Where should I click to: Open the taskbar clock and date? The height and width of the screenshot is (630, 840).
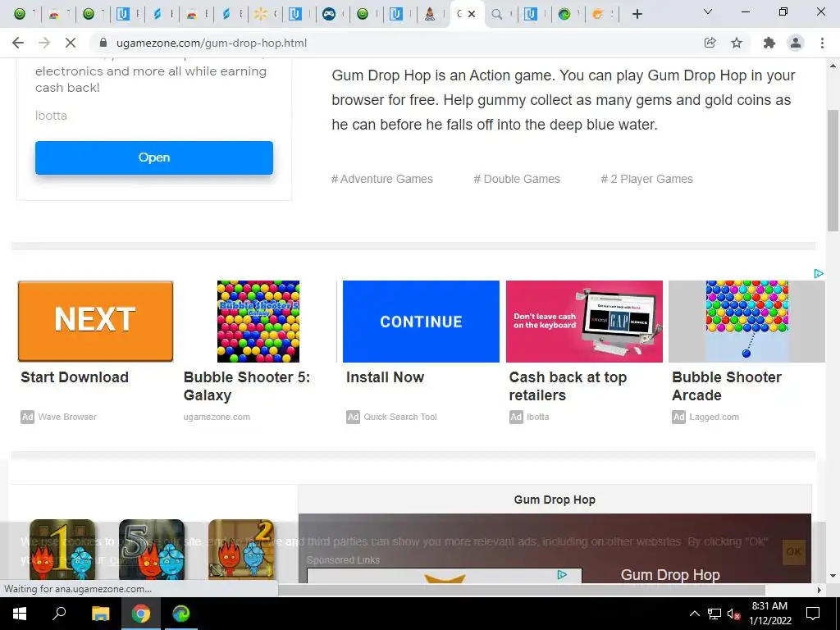(769, 614)
